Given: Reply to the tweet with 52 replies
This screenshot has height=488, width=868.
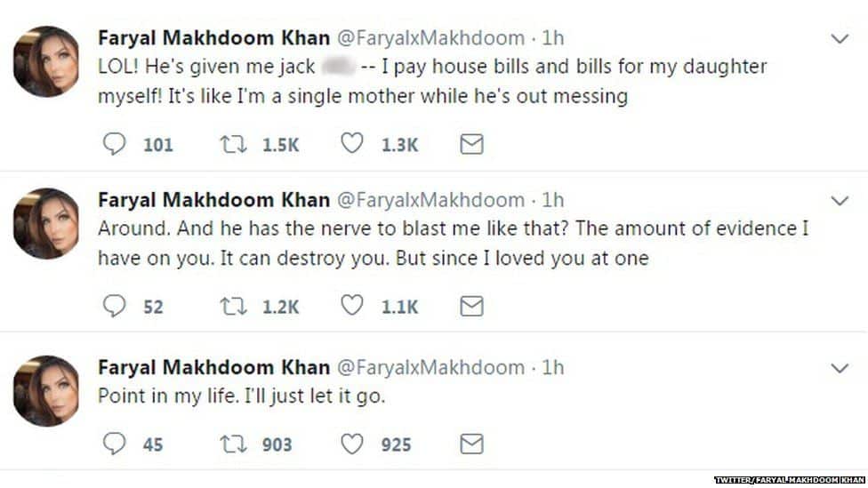Looking at the screenshot, I should pyautogui.click(x=114, y=306).
